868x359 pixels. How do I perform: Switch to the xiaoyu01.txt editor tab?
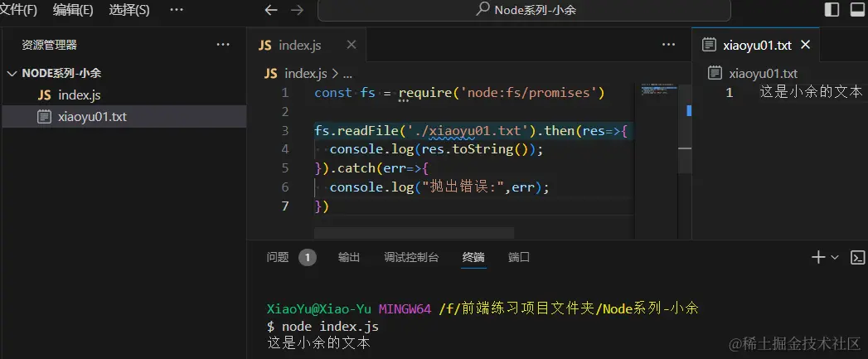[757, 46]
